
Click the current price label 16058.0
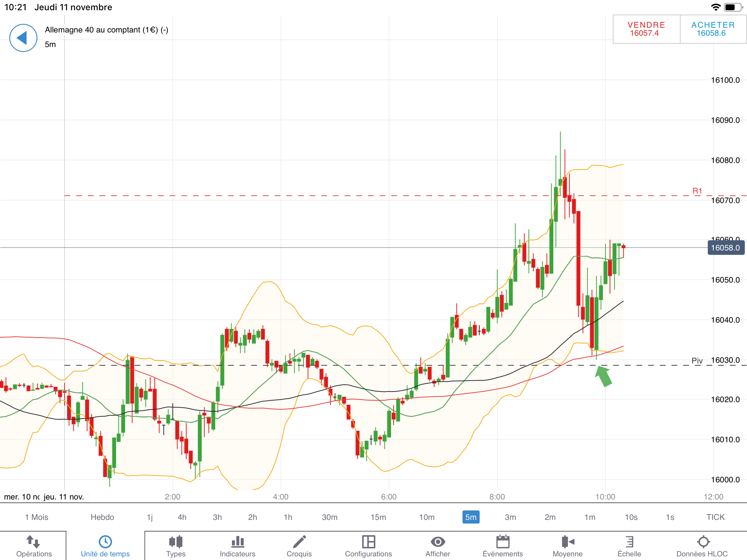pyautogui.click(x=725, y=248)
